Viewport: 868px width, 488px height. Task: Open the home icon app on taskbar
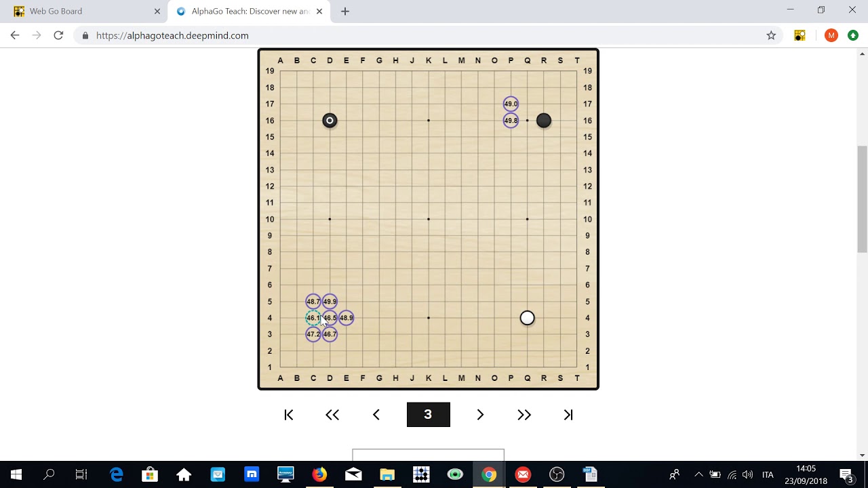pos(184,474)
